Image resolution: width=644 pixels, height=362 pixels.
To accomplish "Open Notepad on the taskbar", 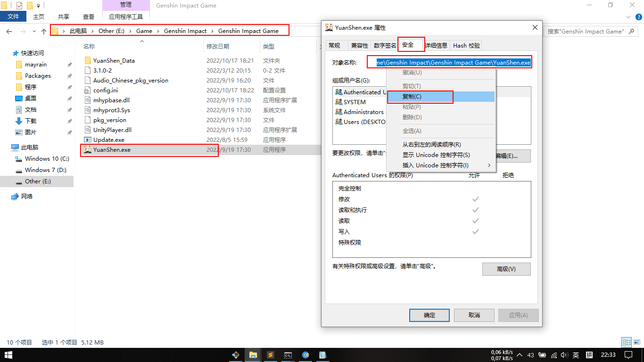I will tap(323, 355).
